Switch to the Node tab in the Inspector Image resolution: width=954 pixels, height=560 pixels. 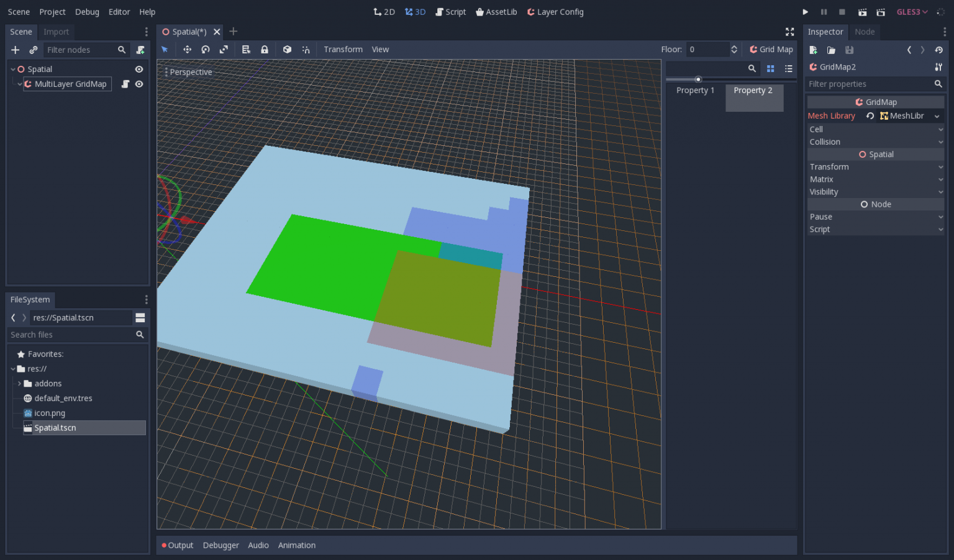coord(865,32)
